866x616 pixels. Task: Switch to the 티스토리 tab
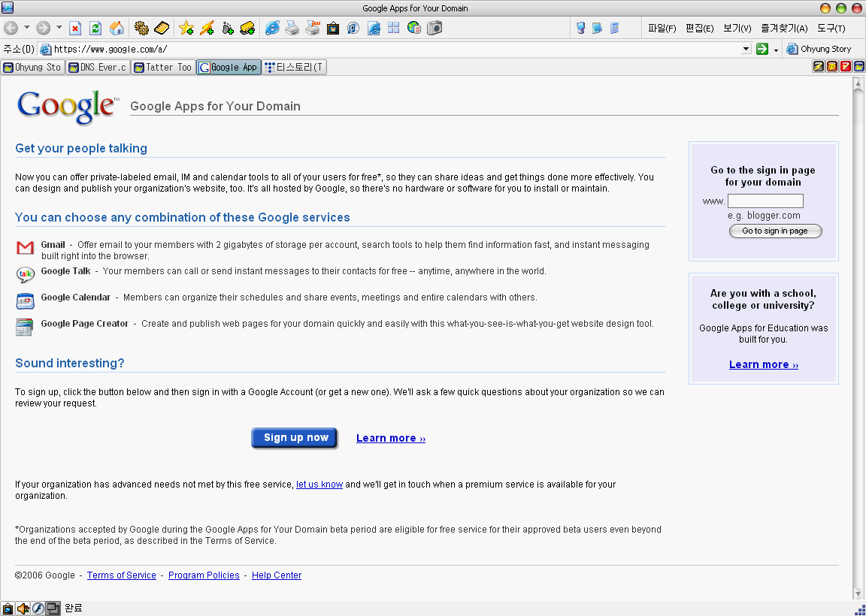295,68
